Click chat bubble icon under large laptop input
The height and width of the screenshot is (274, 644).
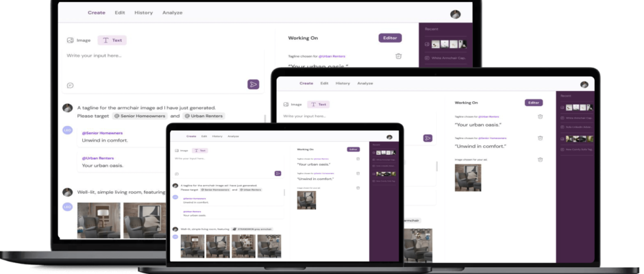point(71,86)
